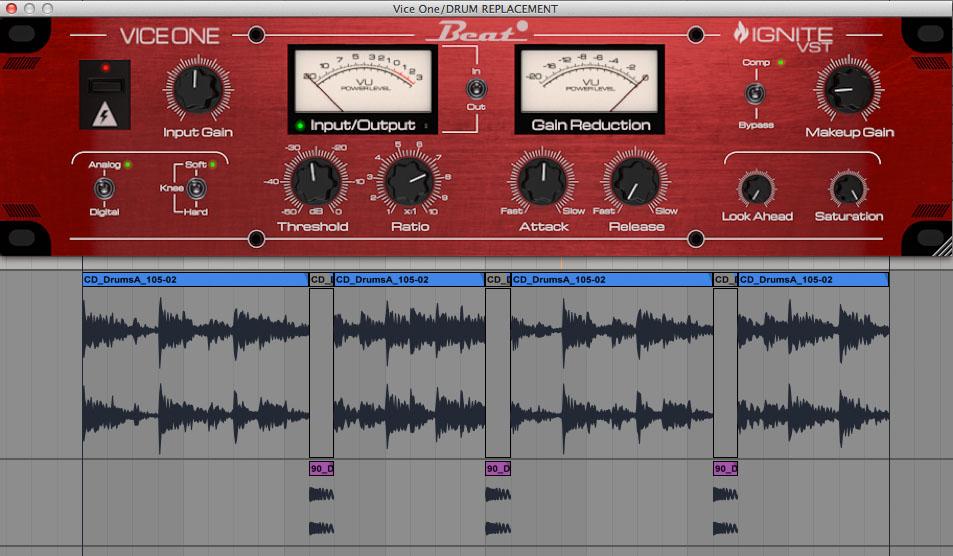Toggle the In/Out meter switch
The image size is (953, 556).
pyautogui.click(x=476, y=89)
